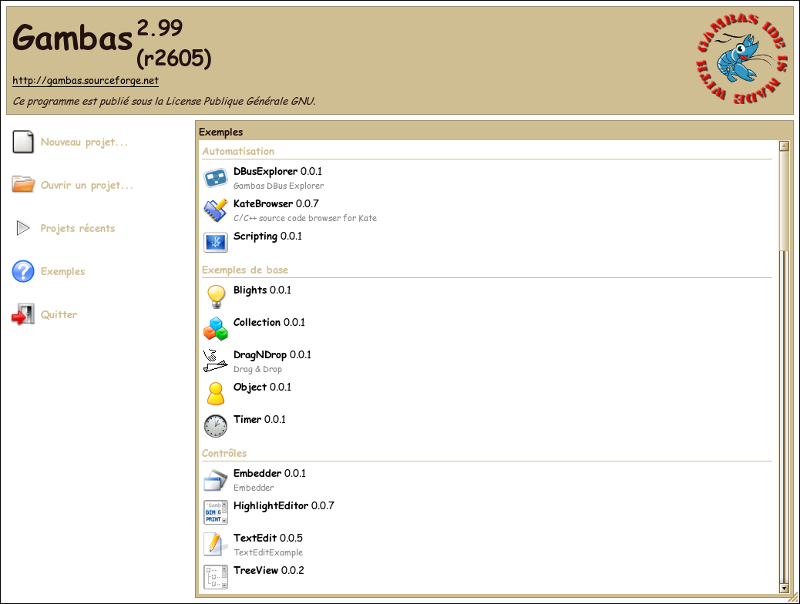Screen dimensions: 800x604
Task: Click the scrollbar up arrow in examples list
Action: point(784,146)
